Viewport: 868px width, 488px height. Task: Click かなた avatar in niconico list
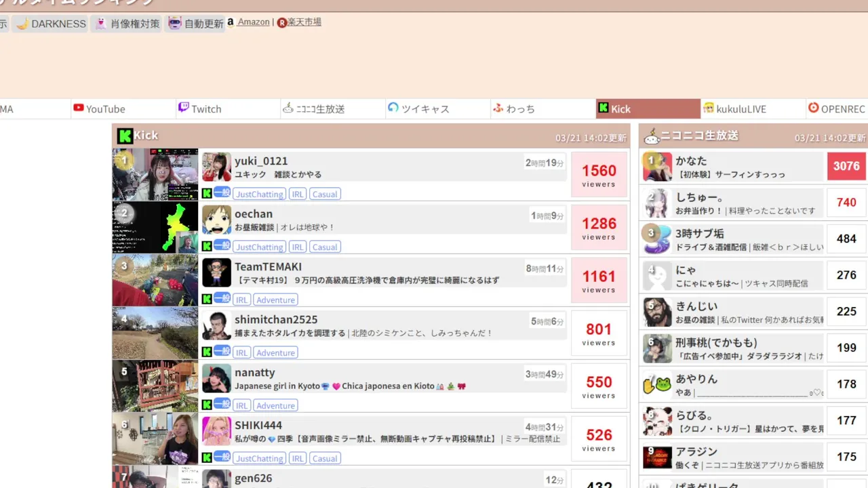657,167
